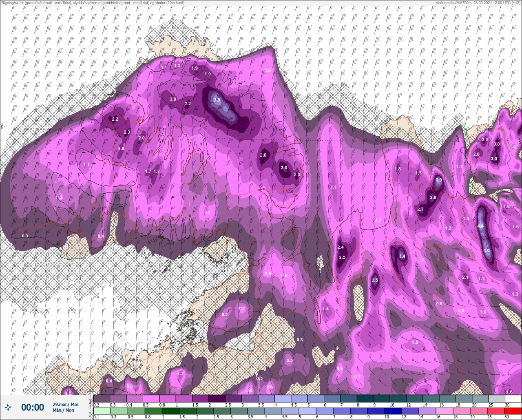Pick the red bottom legend swatch above 30

pos(513,411)
